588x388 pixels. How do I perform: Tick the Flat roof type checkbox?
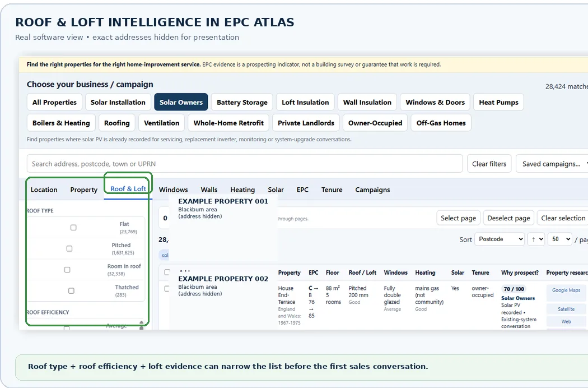click(x=73, y=228)
